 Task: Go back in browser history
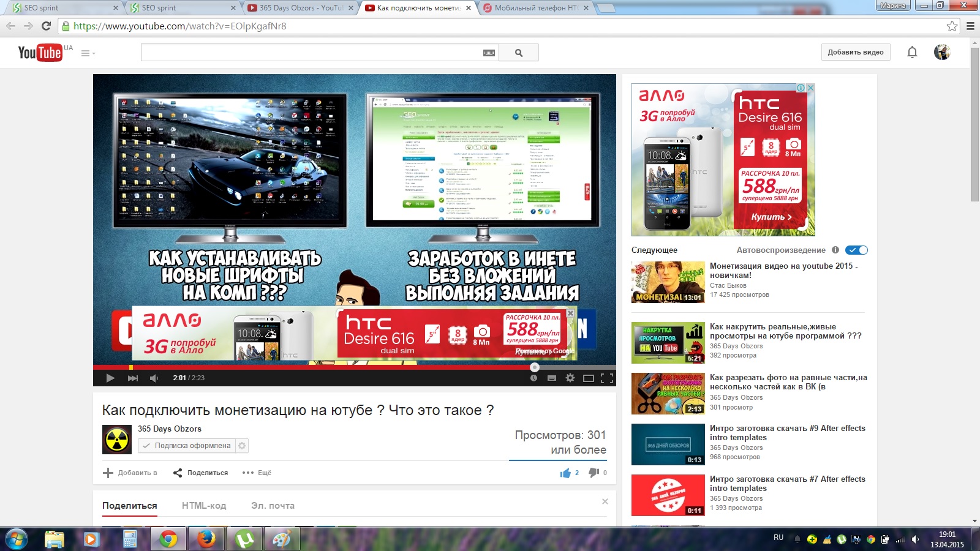[10, 26]
